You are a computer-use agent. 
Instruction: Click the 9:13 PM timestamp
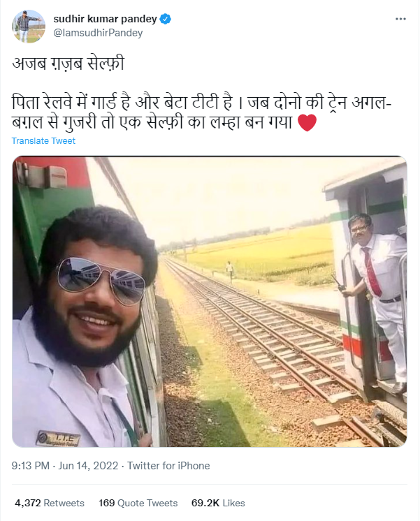[x=31, y=466]
